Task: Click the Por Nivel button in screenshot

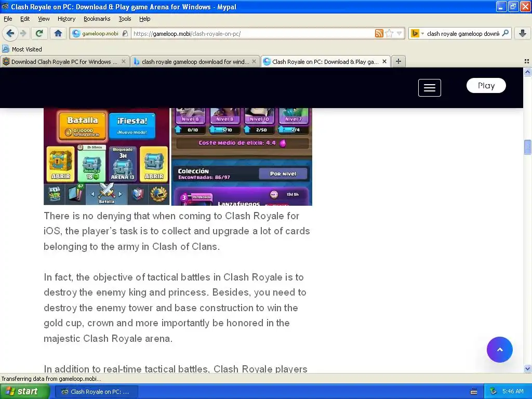Action: (283, 174)
